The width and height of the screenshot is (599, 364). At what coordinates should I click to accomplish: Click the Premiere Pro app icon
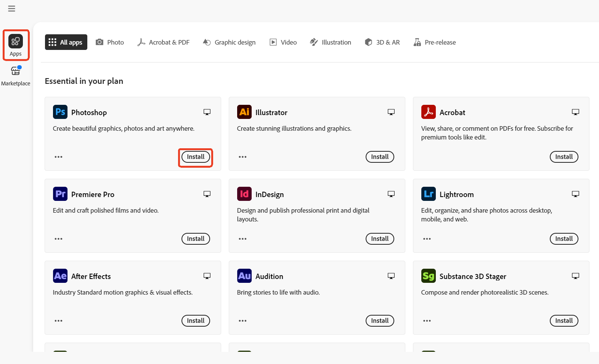(60, 194)
